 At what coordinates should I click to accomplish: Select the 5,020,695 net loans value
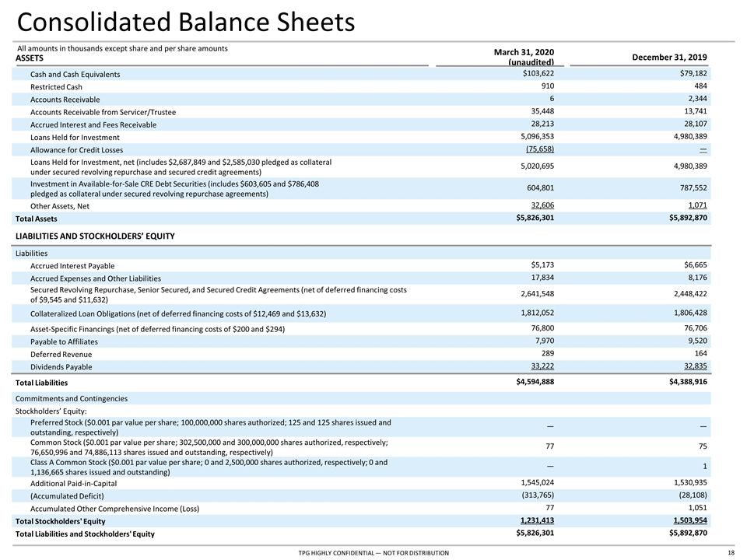click(538, 166)
